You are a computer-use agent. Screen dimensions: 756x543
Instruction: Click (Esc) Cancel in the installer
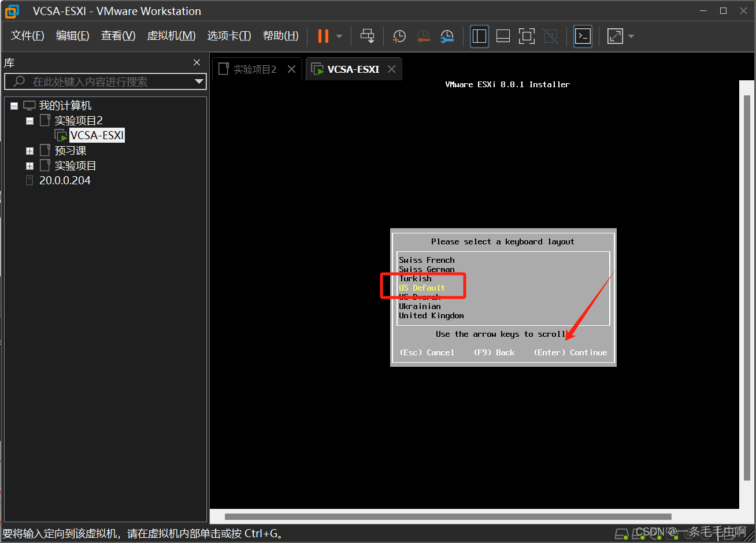pos(427,352)
